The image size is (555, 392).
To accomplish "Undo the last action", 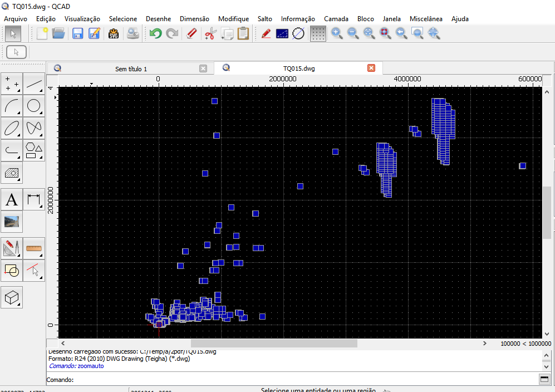I will coord(155,33).
